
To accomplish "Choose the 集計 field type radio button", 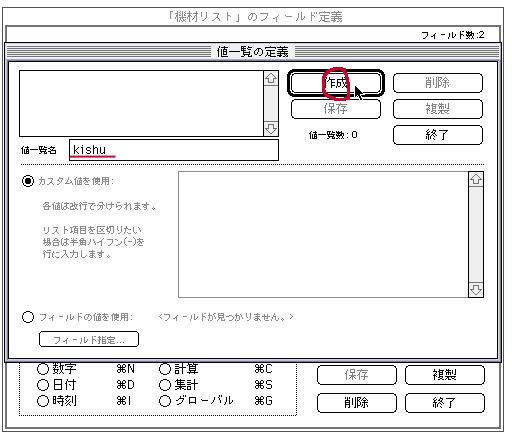I will tap(165, 385).
